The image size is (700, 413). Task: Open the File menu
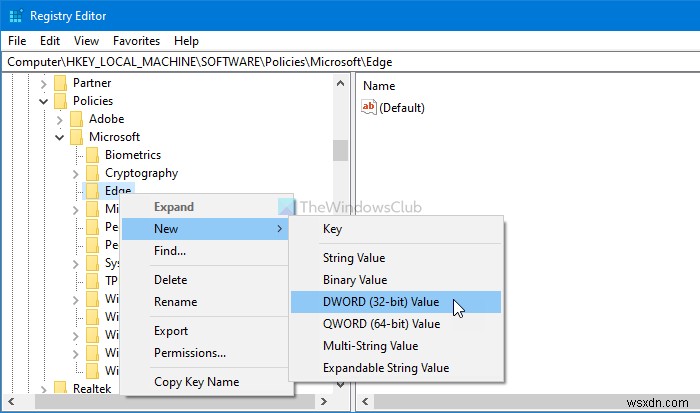17,41
